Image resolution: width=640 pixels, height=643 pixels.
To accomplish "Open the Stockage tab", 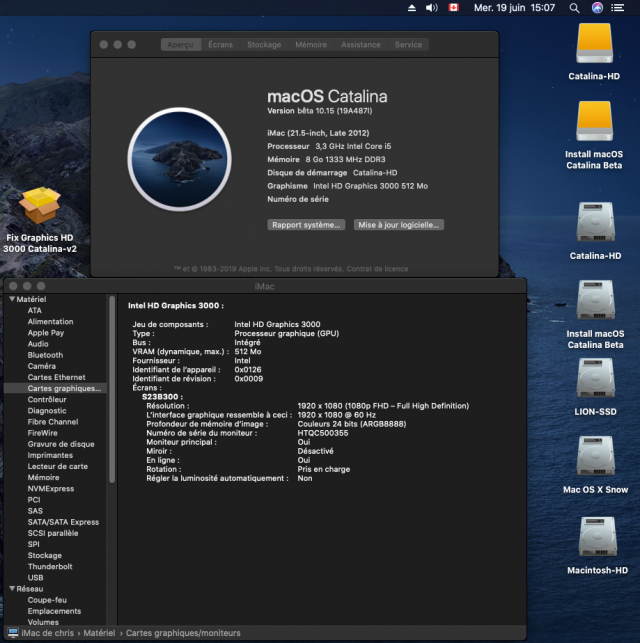I will point(264,45).
